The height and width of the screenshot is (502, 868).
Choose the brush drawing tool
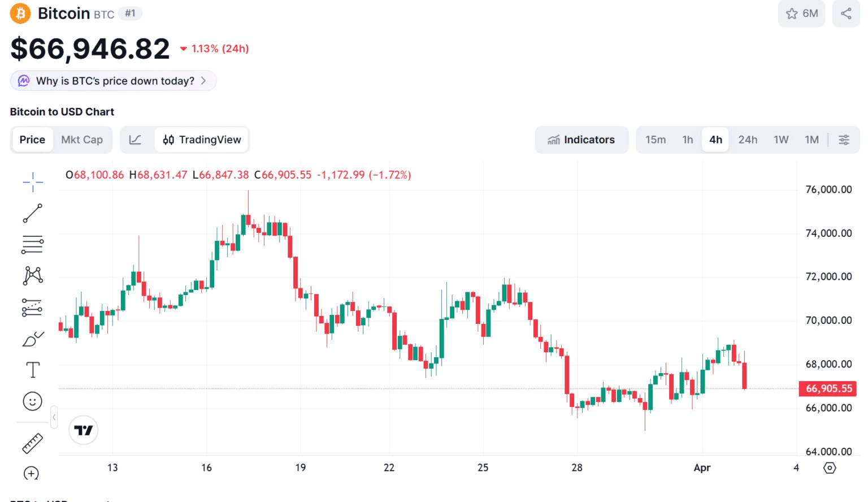[33, 339]
